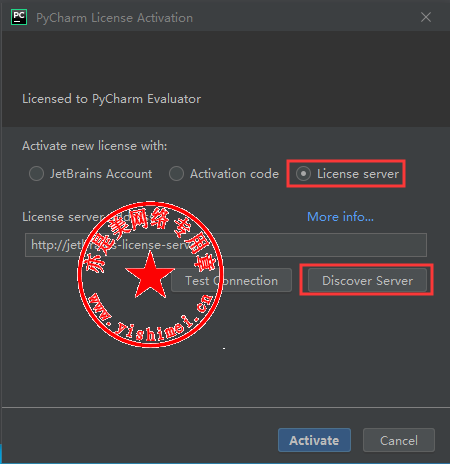Click the Test Connection button
The height and width of the screenshot is (464, 450).
231,280
